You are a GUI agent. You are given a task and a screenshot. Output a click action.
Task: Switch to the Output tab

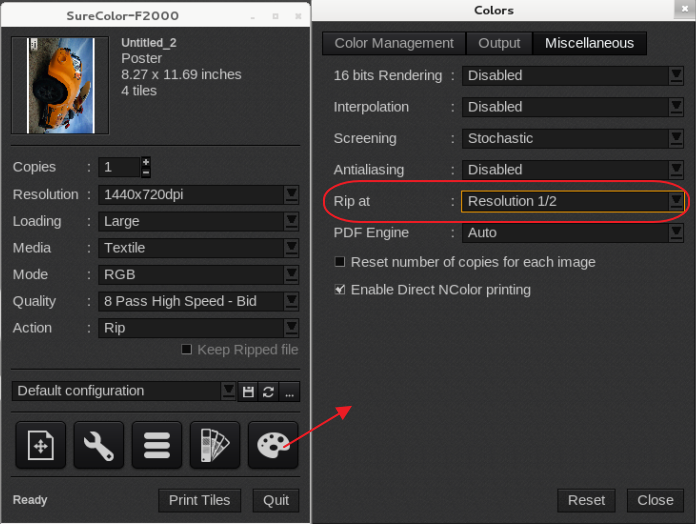pos(499,43)
